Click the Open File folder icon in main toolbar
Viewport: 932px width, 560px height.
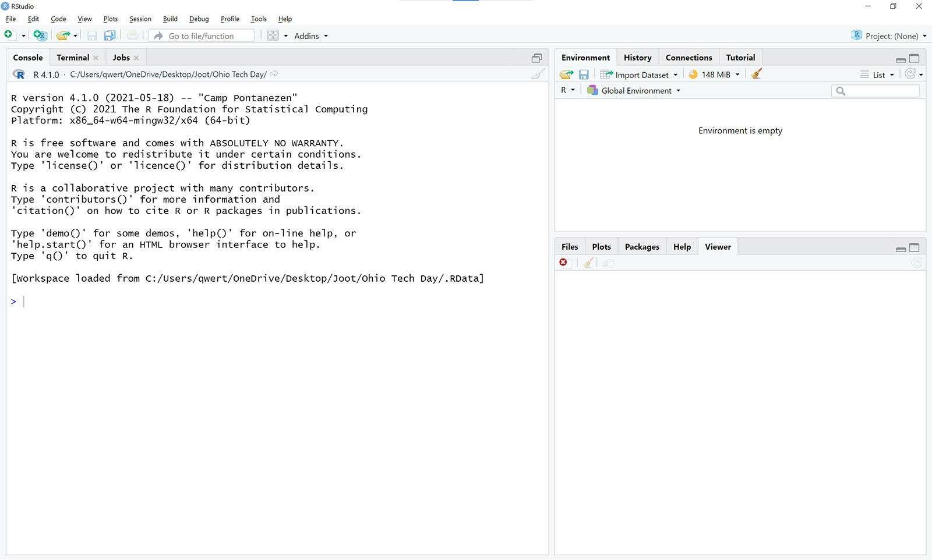coord(63,36)
